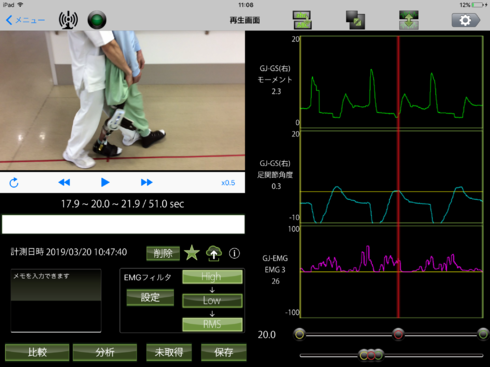Tap the vertical scale adjust icon
Image resolution: width=490 pixels, height=367 pixels.
point(409,20)
